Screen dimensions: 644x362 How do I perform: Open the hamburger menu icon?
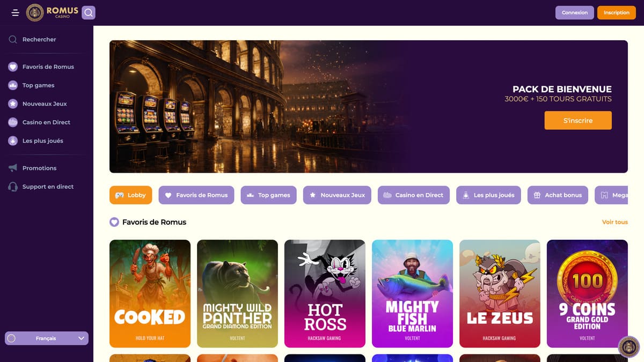[x=15, y=12]
